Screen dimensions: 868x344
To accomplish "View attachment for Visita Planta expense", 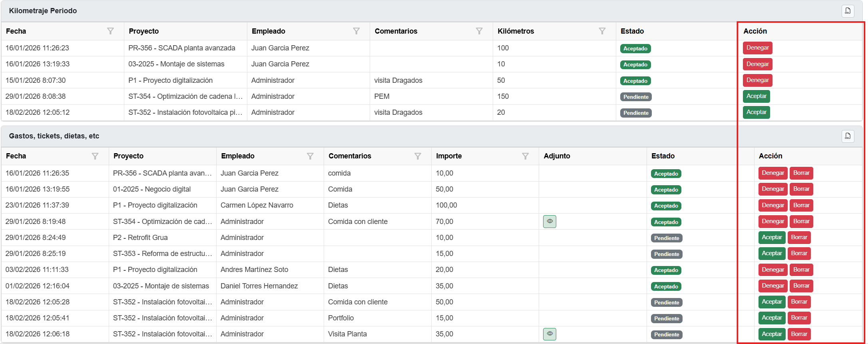I will [549, 334].
